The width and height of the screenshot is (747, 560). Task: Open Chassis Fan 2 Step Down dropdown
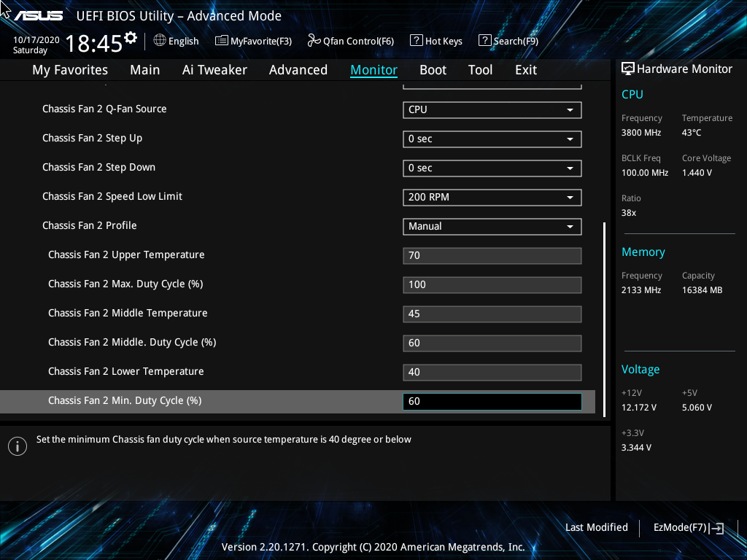(x=492, y=168)
